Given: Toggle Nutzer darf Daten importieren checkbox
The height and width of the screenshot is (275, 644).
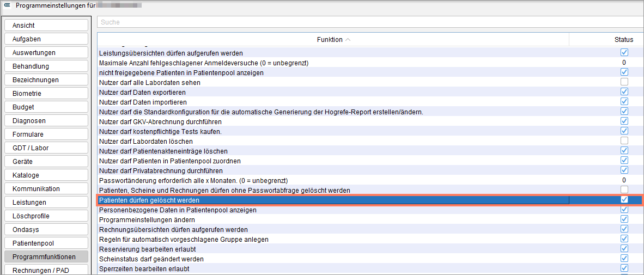Looking at the screenshot, I should pos(624,101).
